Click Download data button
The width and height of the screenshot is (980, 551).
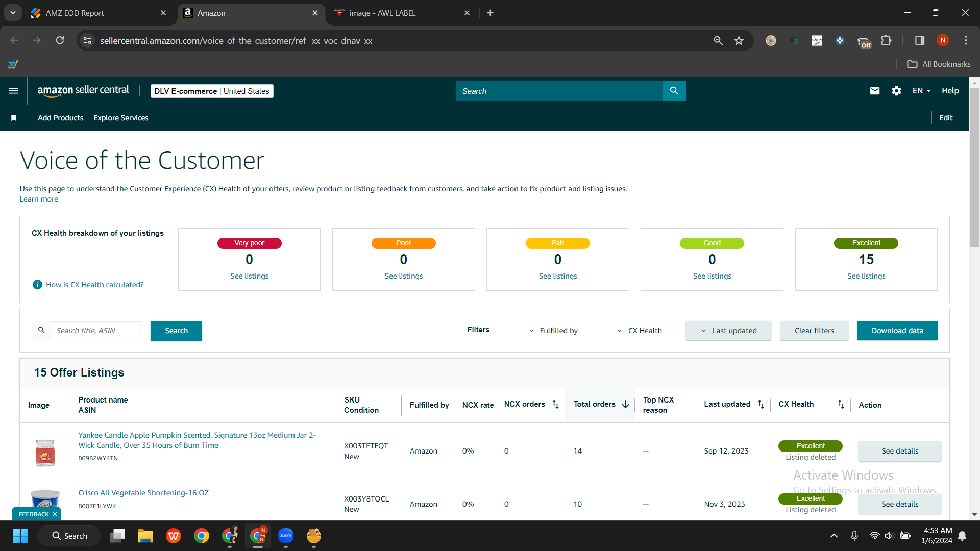point(897,331)
